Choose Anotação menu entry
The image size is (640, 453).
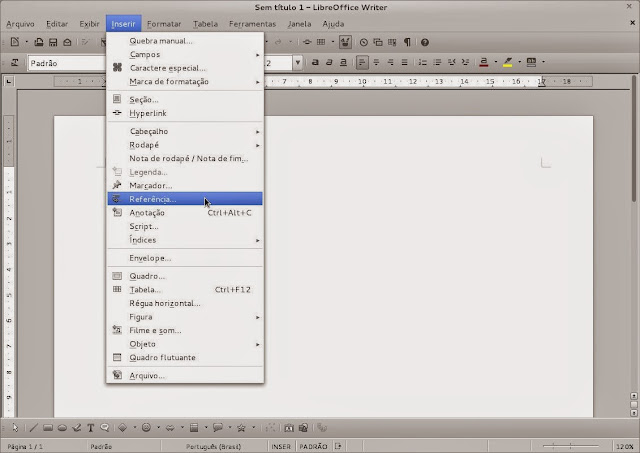(185, 213)
